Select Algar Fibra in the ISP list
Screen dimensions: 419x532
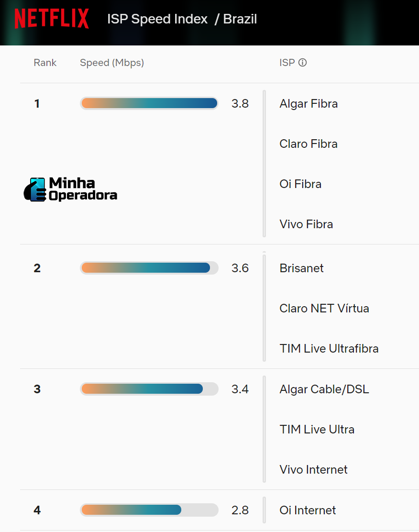point(309,104)
